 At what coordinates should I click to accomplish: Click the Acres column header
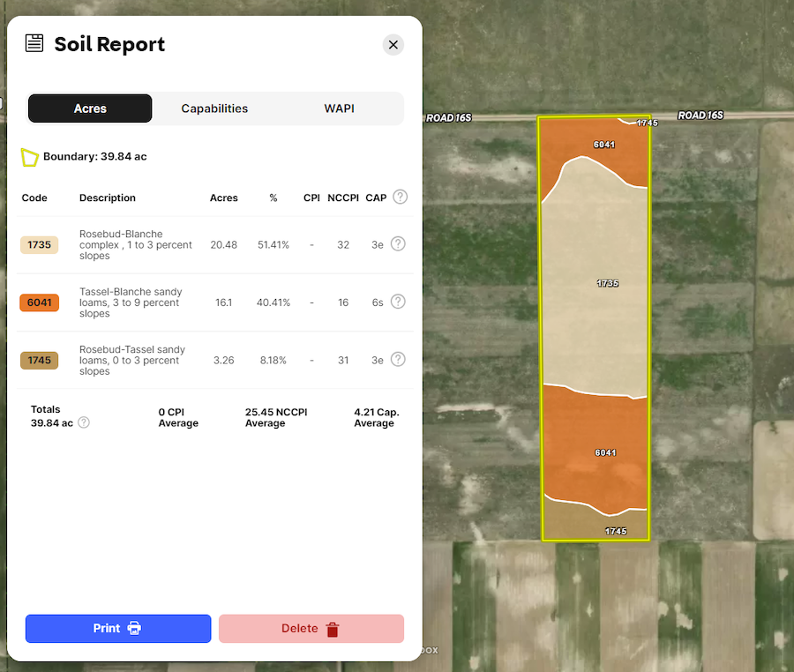[x=223, y=198]
